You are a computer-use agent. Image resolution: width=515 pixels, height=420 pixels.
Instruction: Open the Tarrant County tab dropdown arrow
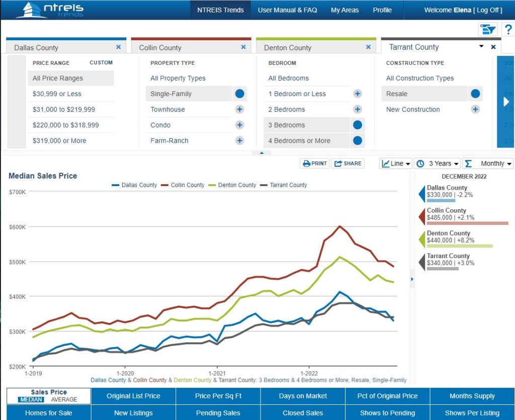(481, 46)
